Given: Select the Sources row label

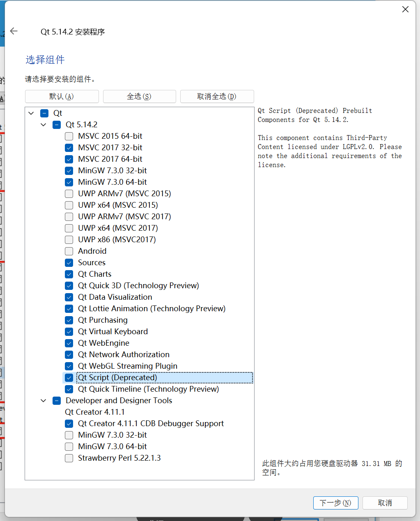Looking at the screenshot, I should click(x=92, y=262).
